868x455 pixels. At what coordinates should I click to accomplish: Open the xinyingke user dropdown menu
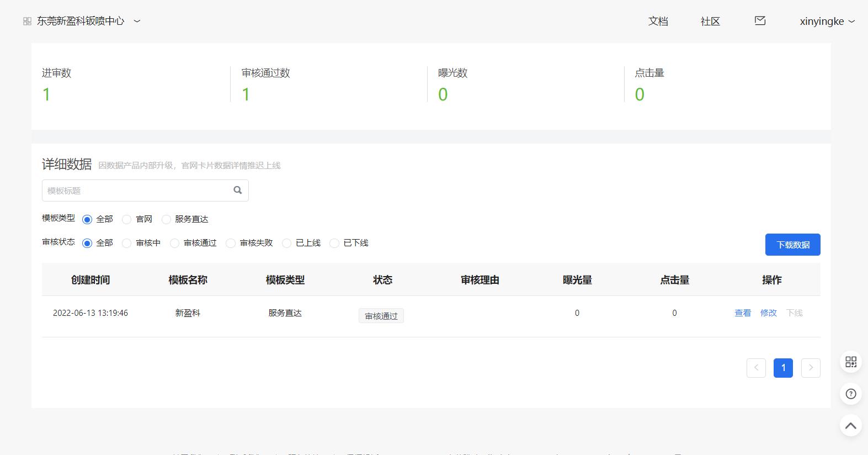tap(827, 22)
